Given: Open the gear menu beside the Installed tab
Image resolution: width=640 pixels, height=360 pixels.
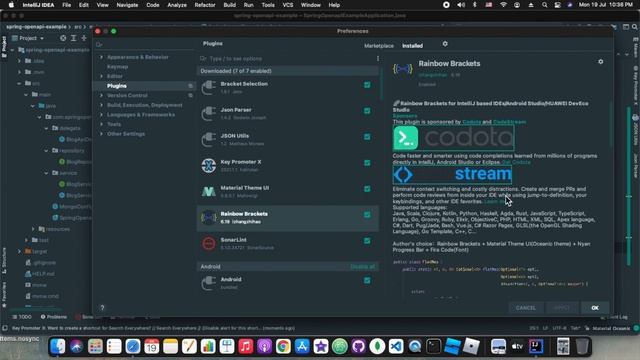Looking at the screenshot, I should 445,44.
